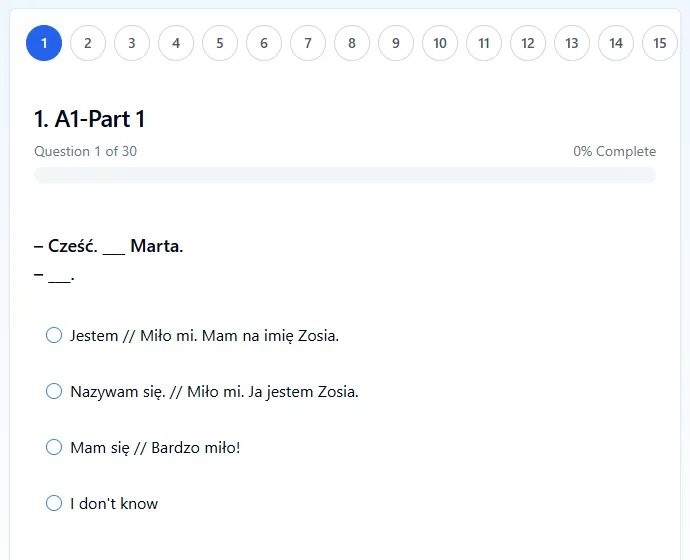Viewport: 690px width, 560px height.
Task: Open question number 6
Action: click(x=264, y=43)
